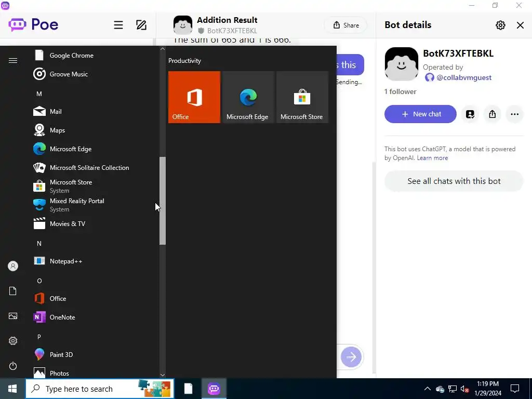Click the Windows Start button
Screen dimensions: 532x399
tap(12, 389)
